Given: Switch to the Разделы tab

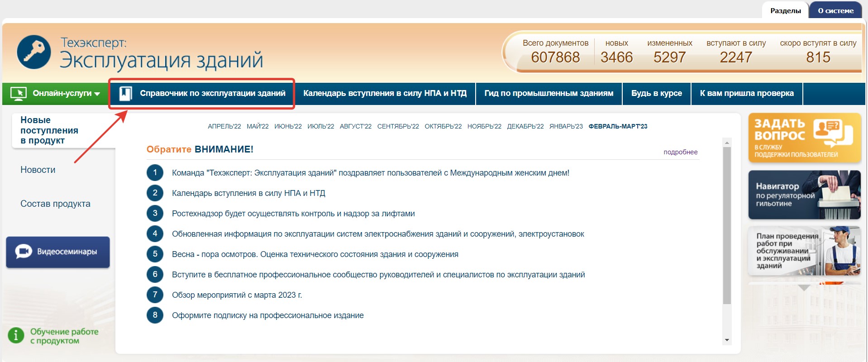Looking at the screenshot, I should coord(786,10).
